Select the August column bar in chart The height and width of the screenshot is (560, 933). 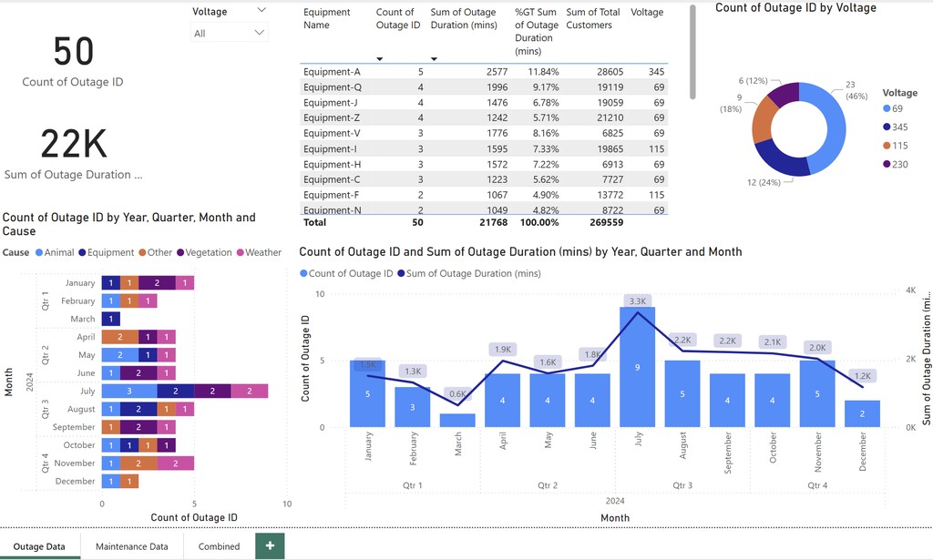(x=682, y=393)
